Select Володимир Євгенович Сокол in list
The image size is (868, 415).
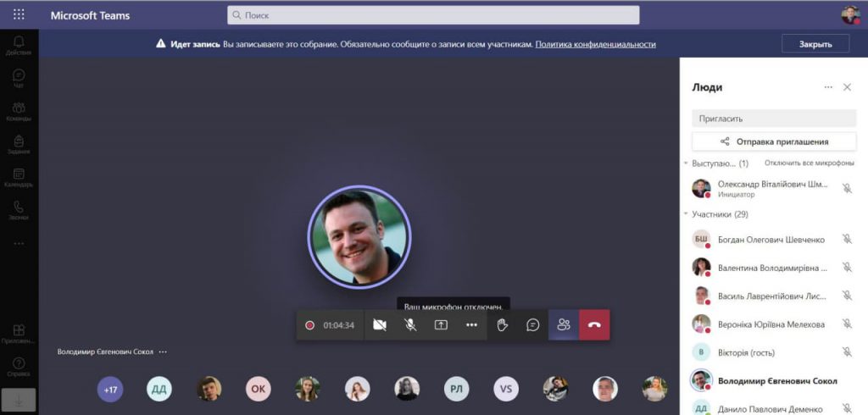774,380
